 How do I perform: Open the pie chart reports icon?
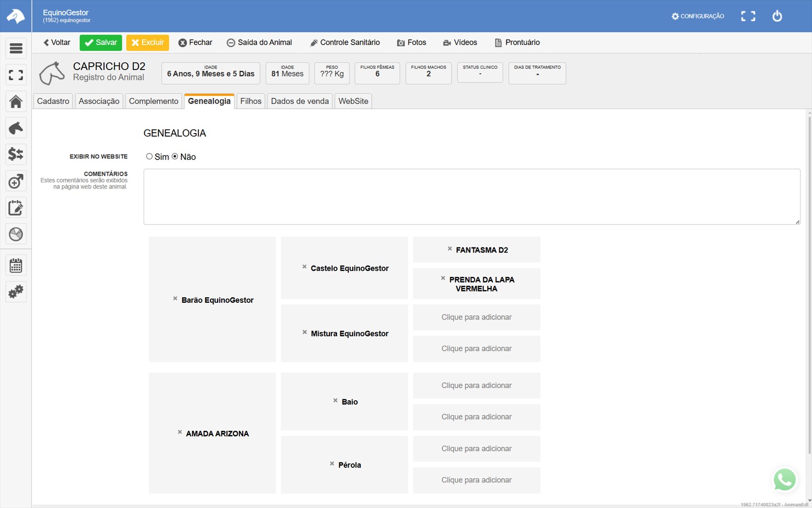16,234
